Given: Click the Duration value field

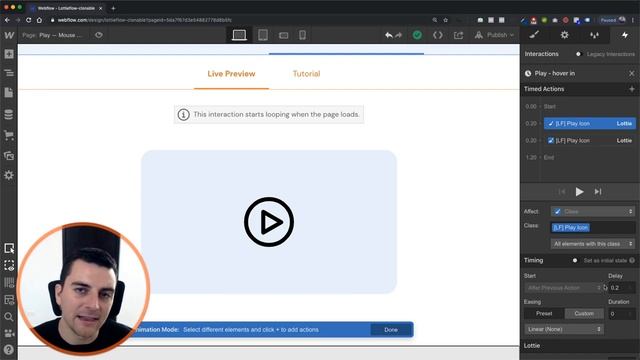Looking at the screenshot, I should (622, 313).
